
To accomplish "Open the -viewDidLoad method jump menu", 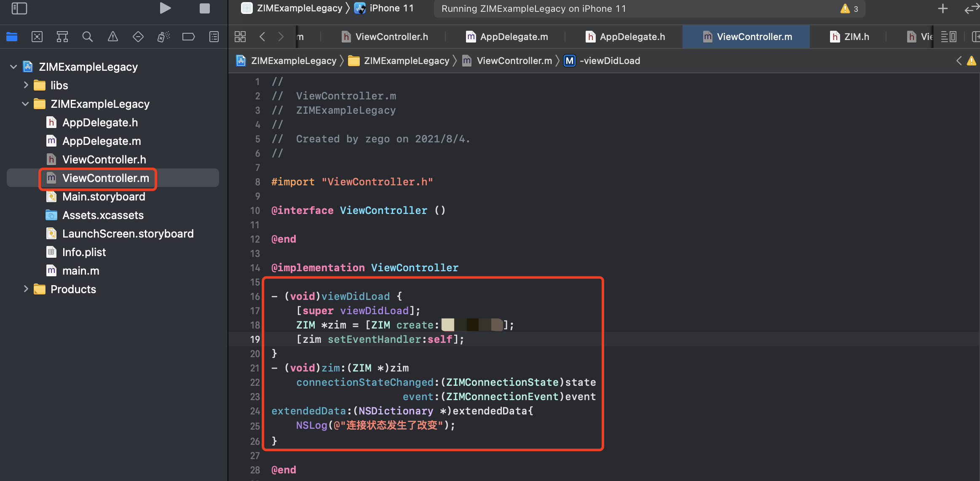I will pyautogui.click(x=602, y=61).
